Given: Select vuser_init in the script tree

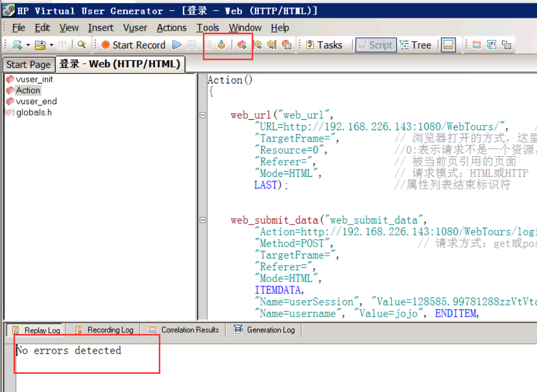Looking at the screenshot, I should pyautogui.click(x=34, y=79).
